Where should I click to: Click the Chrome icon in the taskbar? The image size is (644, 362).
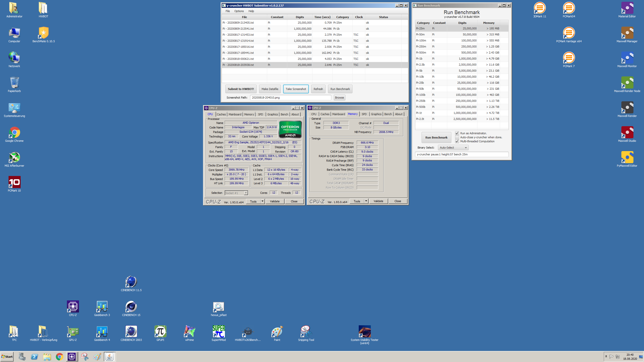59,357
